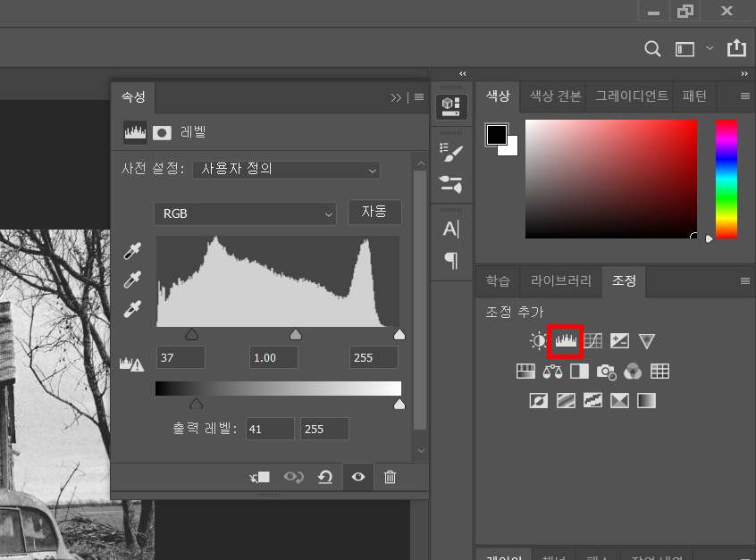Select the white point eyedropper
The height and width of the screenshot is (560, 756).
pyautogui.click(x=132, y=309)
